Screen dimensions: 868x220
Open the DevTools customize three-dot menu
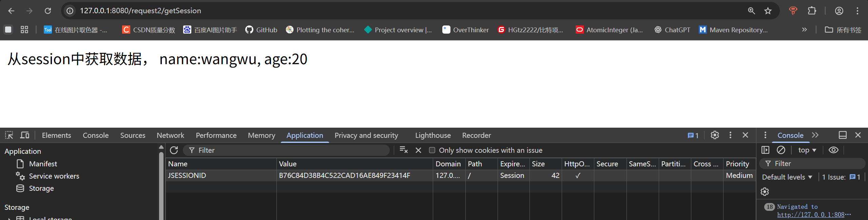(x=730, y=135)
